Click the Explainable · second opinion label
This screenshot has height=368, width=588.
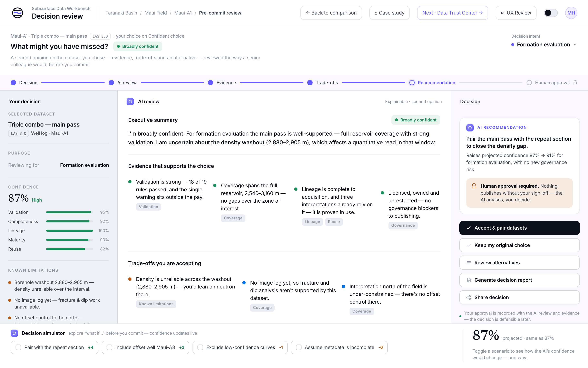tap(413, 102)
